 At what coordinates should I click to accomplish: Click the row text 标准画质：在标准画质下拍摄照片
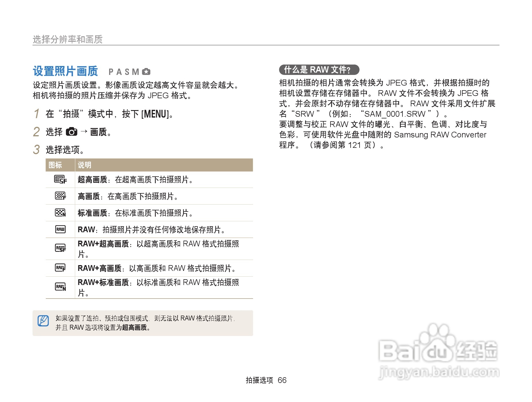click(x=136, y=213)
